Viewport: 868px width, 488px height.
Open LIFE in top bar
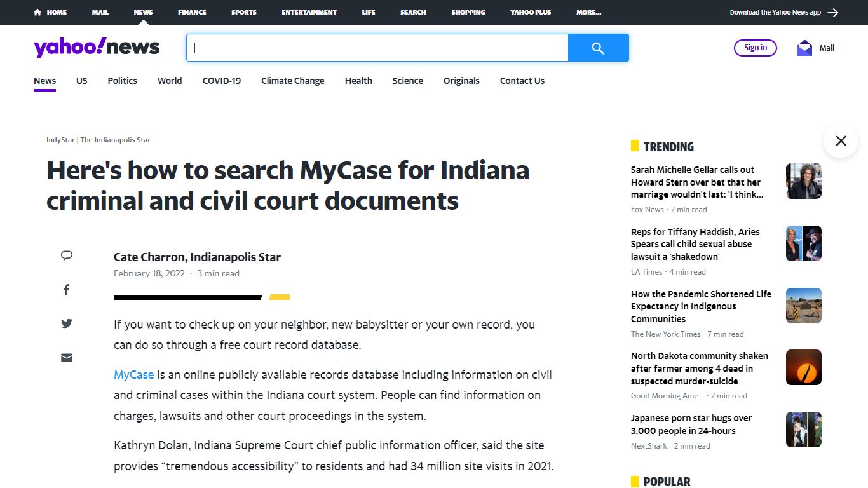tap(369, 12)
